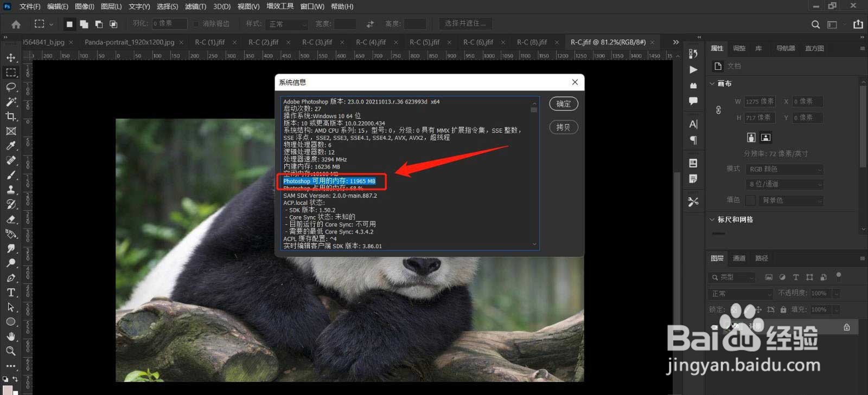This screenshot has width=868, height=395.
Task: Open the share icon at top right
Action: point(858,24)
